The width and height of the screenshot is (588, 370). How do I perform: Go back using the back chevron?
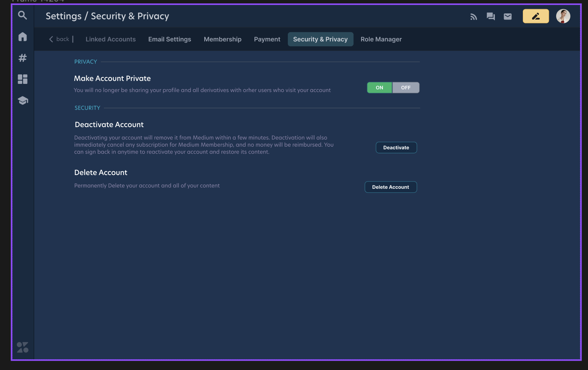pos(51,39)
